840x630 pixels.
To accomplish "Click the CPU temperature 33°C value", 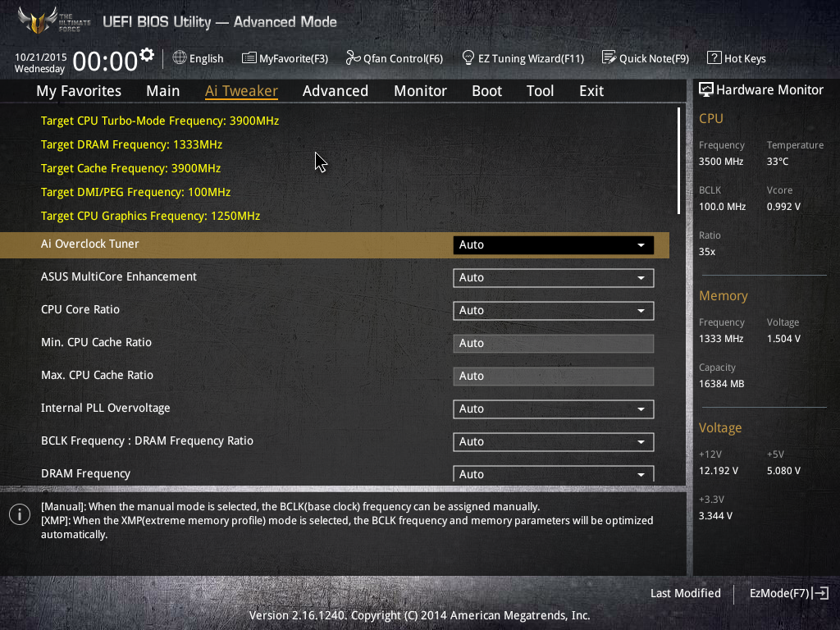I will point(778,162).
